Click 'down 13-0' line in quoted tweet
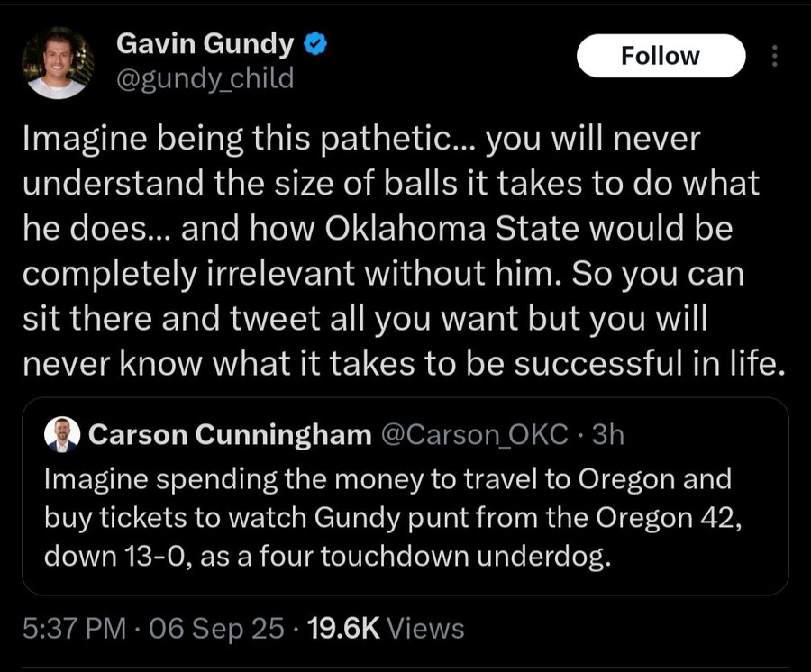The width and height of the screenshot is (811, 672). coord(327,557)
